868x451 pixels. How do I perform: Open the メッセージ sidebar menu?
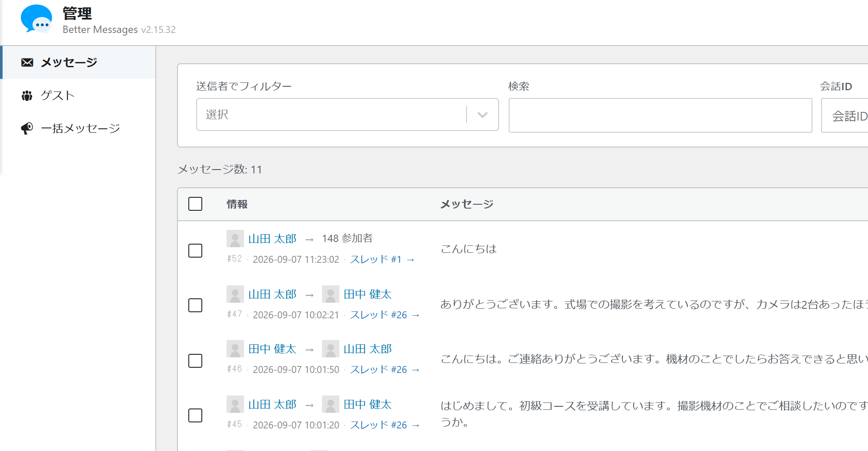pyautogui.click(x=79, y=62)
